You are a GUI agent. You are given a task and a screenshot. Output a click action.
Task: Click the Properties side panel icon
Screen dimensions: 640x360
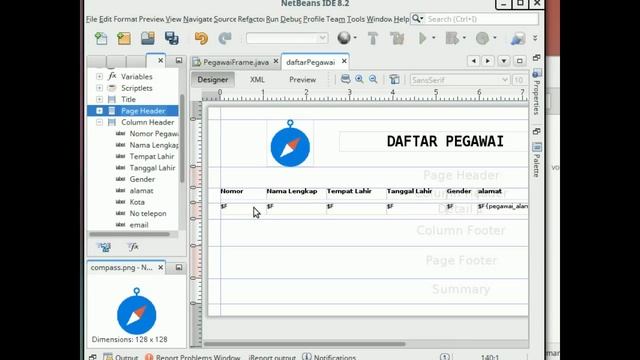click(537, 73)
